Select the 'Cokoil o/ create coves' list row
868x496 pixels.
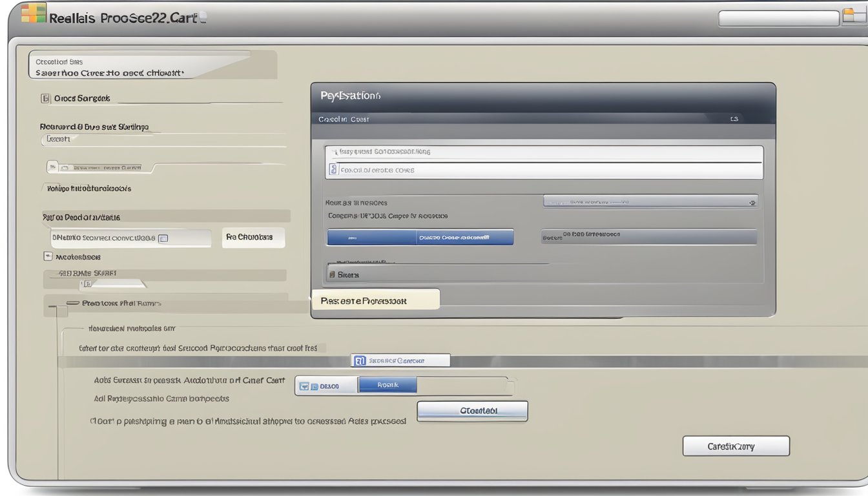point(544,170)
